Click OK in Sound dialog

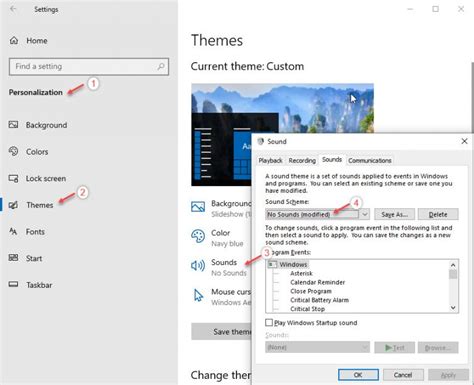pos(358,375)
